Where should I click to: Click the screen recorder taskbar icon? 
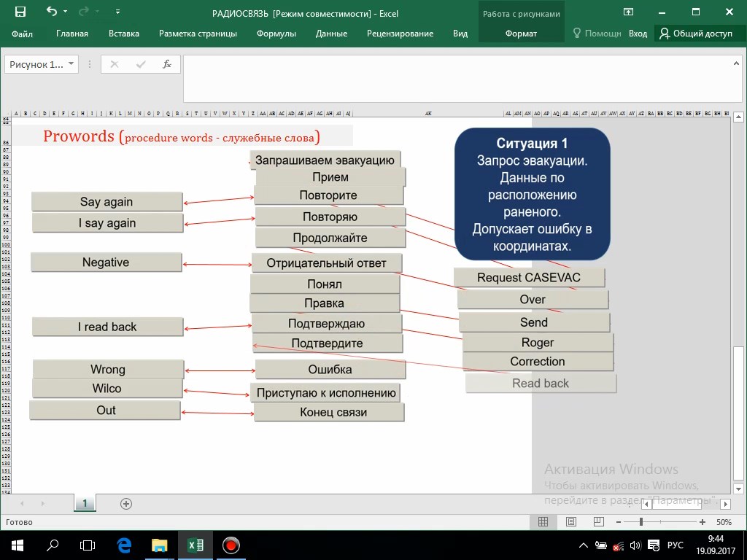click(x=231, y=545)
